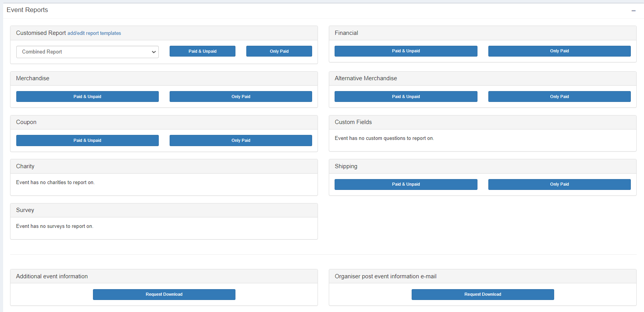Export Shipping Paid & Unpaid report
644x312 pixels.
[x=406, y=184]
